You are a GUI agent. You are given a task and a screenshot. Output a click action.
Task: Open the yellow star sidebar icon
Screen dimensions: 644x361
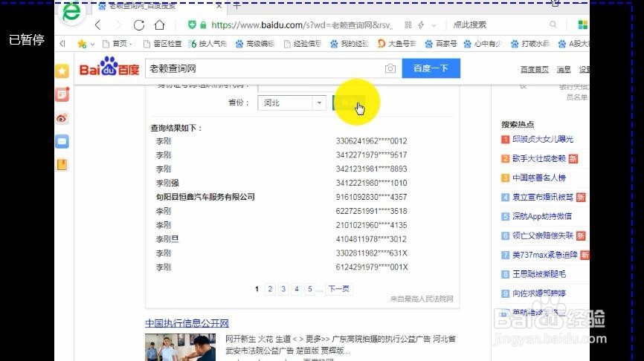(62, 71)
